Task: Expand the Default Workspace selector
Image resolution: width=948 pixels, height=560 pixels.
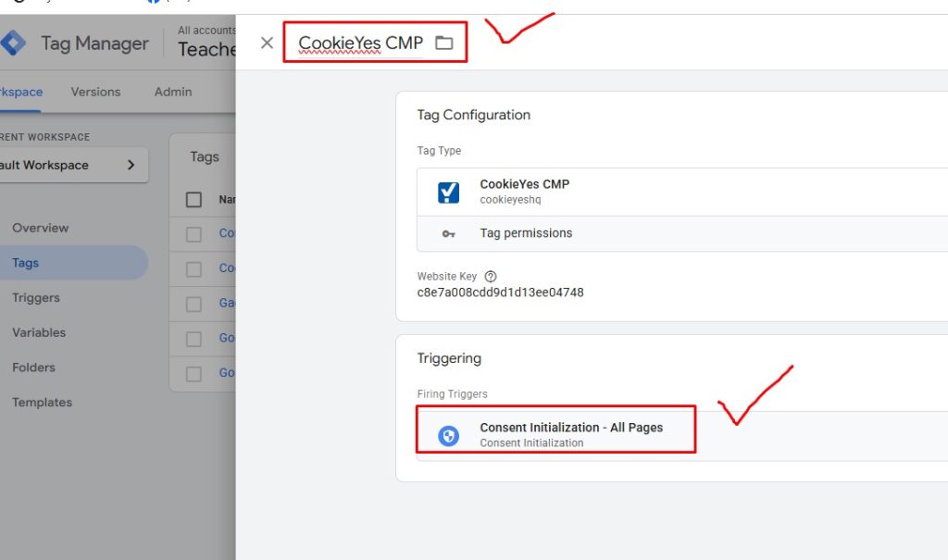Action: [74, 165]
